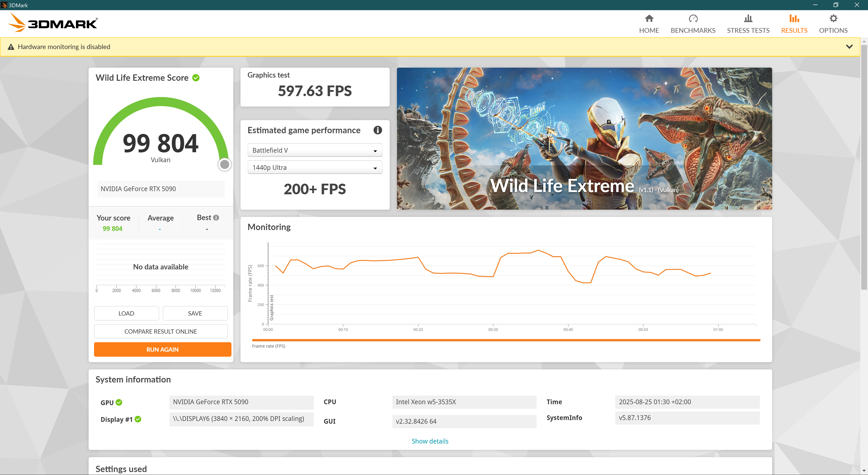The height and width of the screenshot is (475, 868).
Task: Click the GPU name field NVIDIA GeForce RTX 5090
Action: [x=241, y=402]
